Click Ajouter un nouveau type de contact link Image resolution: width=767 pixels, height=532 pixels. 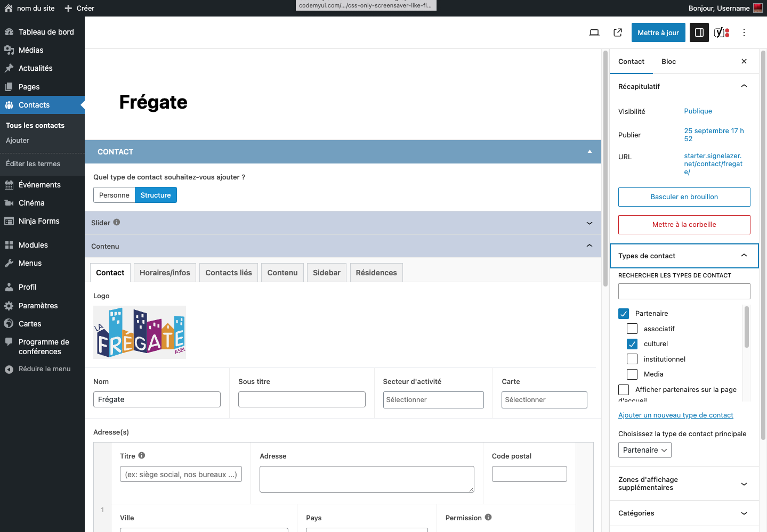(x=675, y=415)
